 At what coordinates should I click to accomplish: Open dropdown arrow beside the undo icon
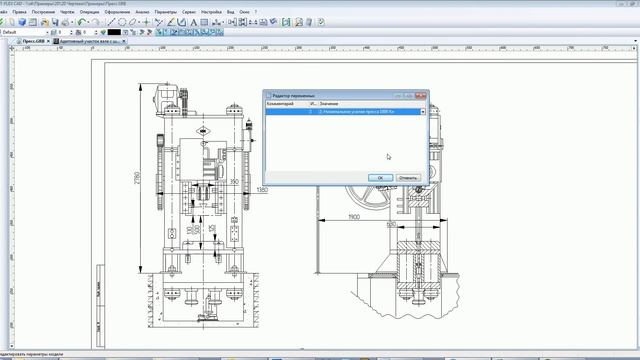pyautogui.click(x=89, y=22)
